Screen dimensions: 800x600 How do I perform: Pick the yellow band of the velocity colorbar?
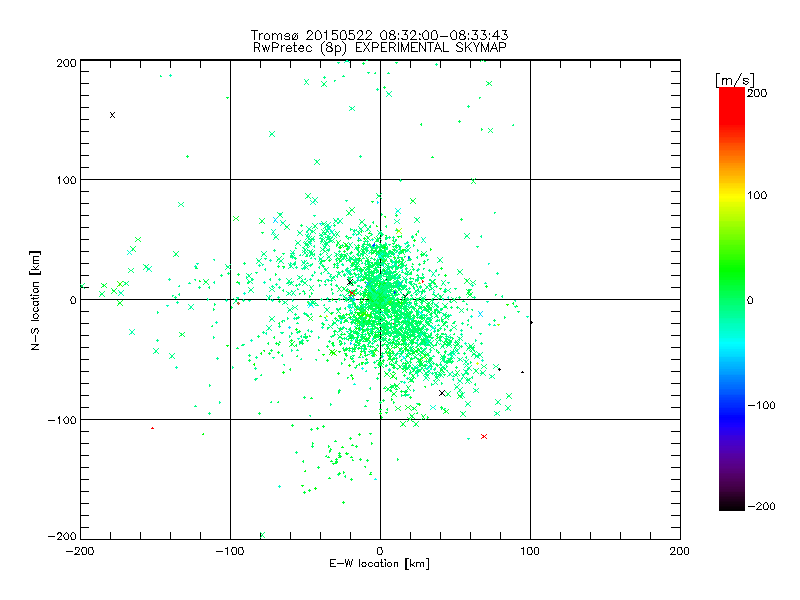coord(732,195)
